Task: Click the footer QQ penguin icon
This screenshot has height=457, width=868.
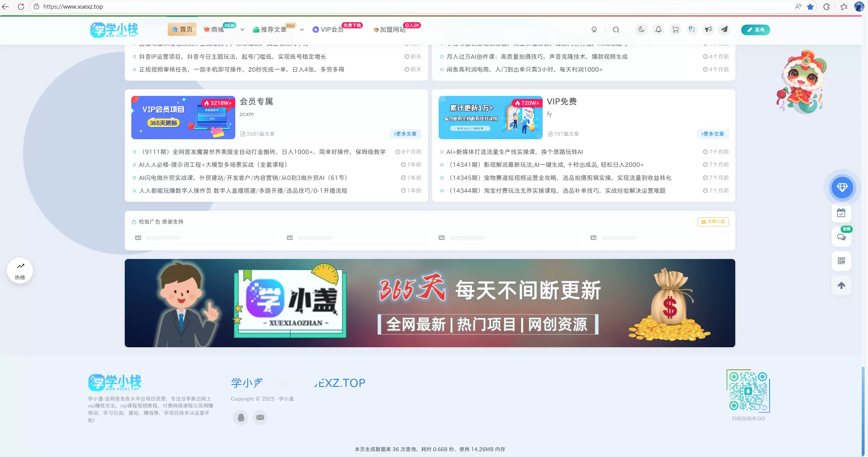Action: click(x=241, y=418)
